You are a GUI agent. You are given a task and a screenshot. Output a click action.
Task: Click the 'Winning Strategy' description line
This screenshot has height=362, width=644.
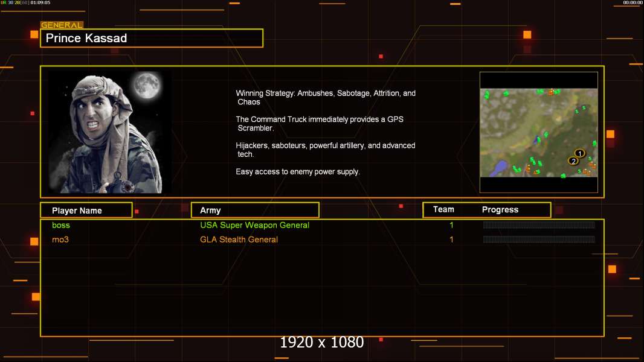tap(326, 98)
